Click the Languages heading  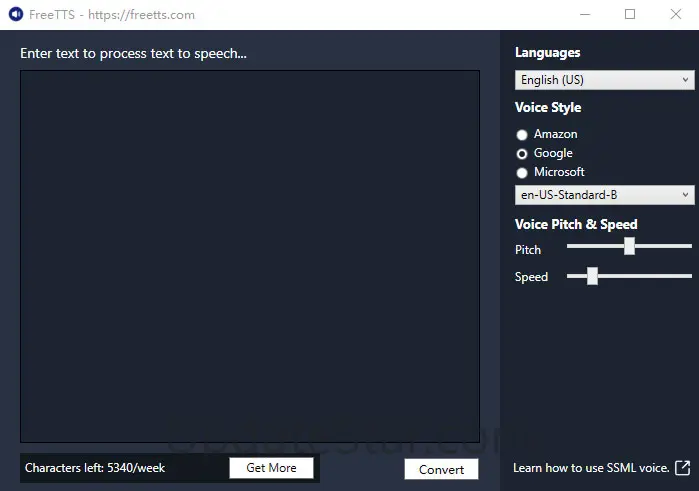[547, 53]
